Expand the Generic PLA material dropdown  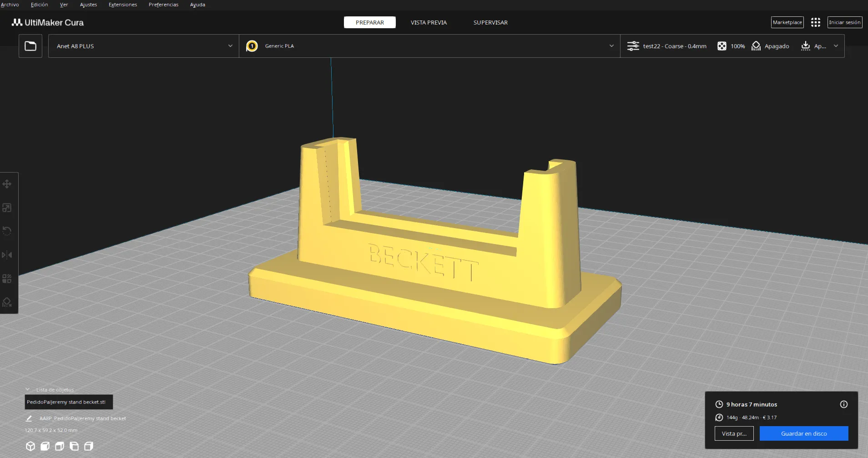[x=611, y=46]
